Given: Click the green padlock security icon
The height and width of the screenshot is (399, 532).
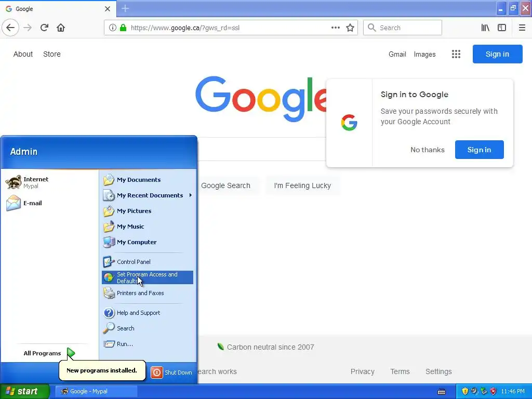Looking at the screenshot, I should coord(123,28).
